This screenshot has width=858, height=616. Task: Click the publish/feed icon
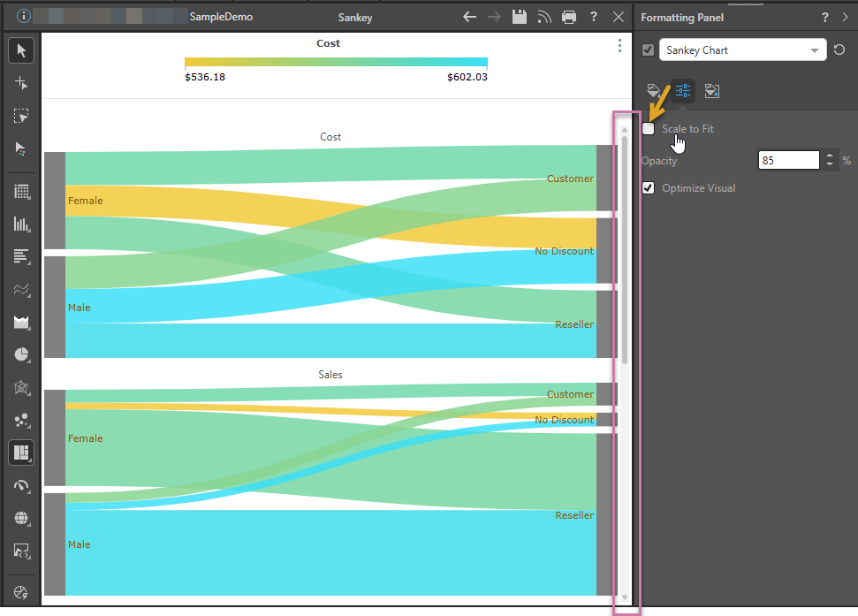coord(544,17)
